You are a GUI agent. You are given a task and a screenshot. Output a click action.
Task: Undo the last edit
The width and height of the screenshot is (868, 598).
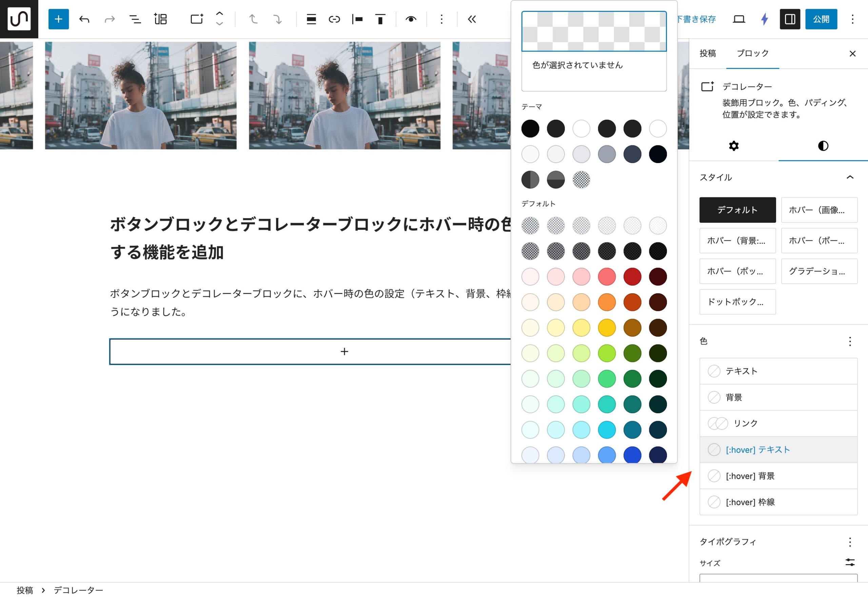click(x=84, y=19)
